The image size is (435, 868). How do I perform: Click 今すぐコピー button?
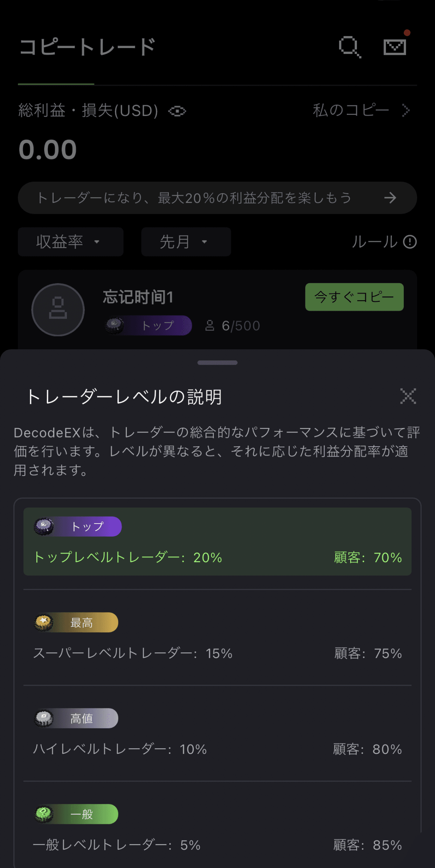point(354,297)
